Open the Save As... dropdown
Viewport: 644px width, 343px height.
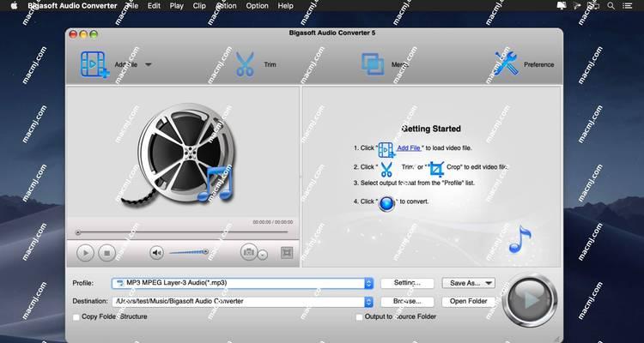point(469,283)
